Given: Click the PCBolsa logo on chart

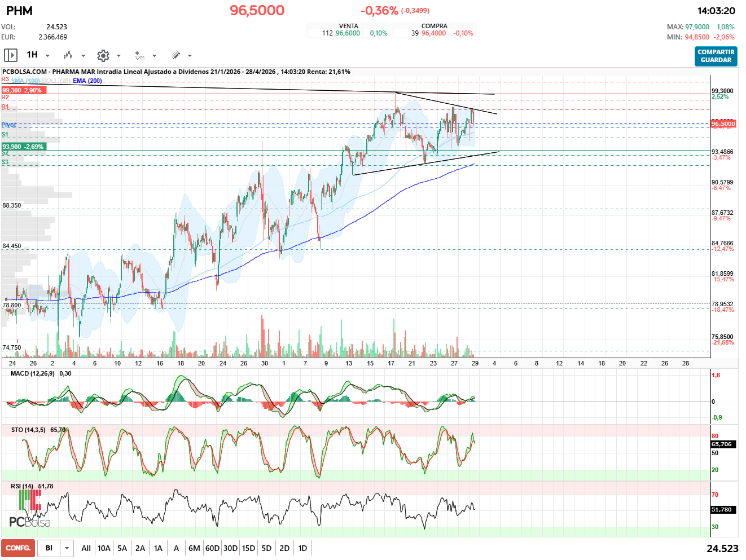Looking at the screenshot, I should click(30, 510).
